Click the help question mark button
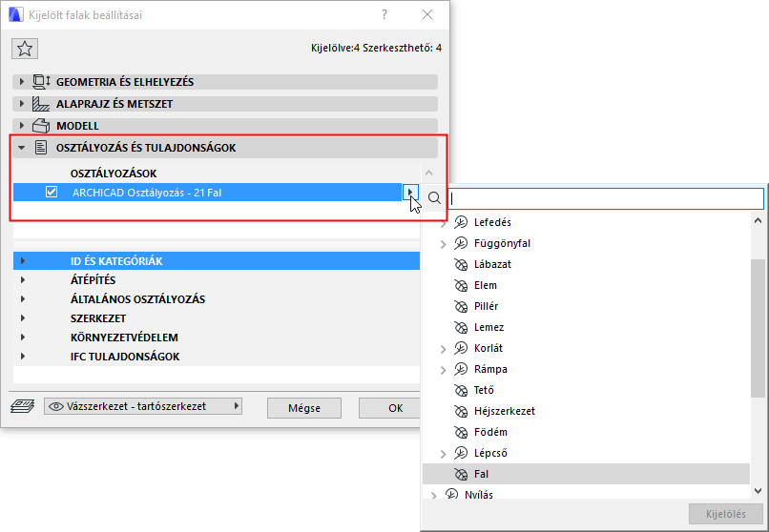This screenshot has width=769, height=532. [x=384, y=14]
